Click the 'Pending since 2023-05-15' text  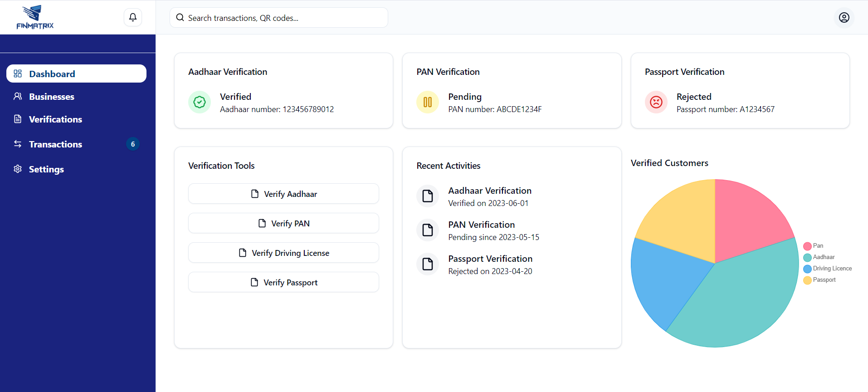tap(494, 237)
